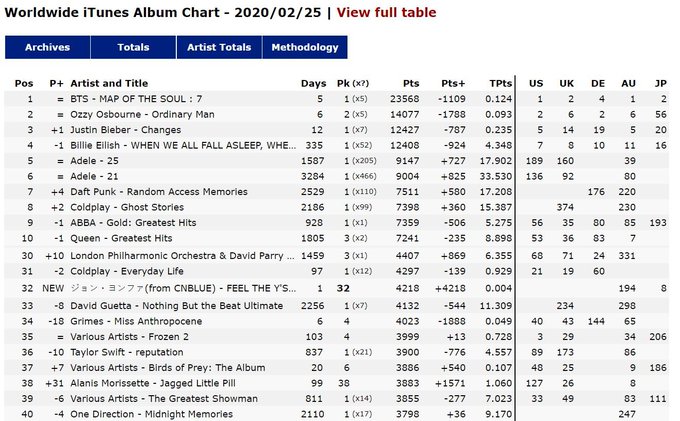The width and height of the screenshot is (680, 421).
Task: Switch to the Archives tab
Action: coord(47,47)
